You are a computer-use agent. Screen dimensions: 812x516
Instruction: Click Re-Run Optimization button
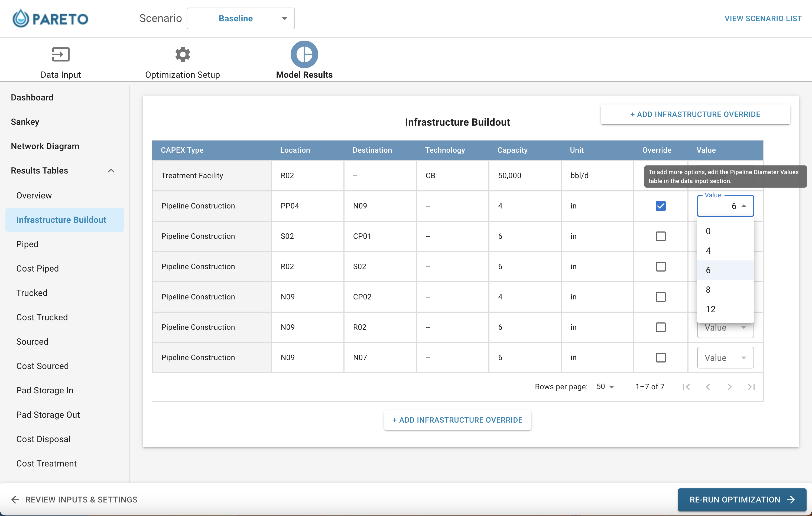point(742,499)
